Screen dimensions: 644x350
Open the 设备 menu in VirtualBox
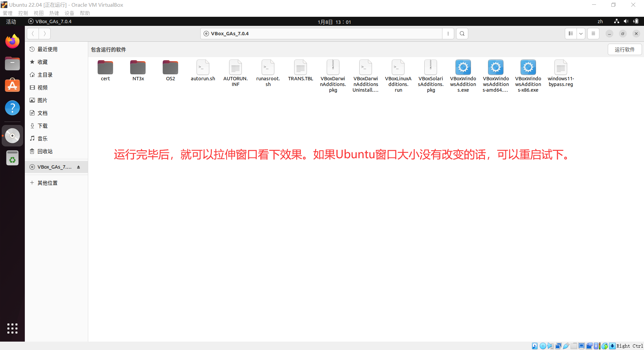[69, 13]
